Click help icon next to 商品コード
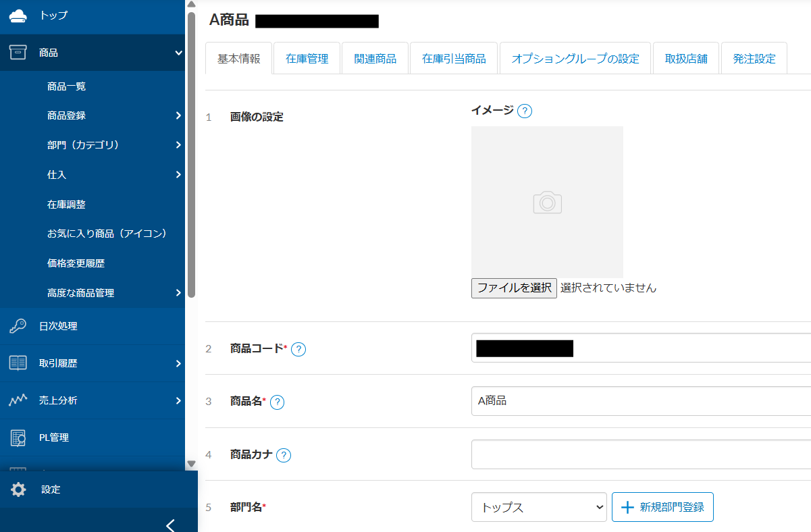Viewport: 811px width, 532px height. pos(298,349)
